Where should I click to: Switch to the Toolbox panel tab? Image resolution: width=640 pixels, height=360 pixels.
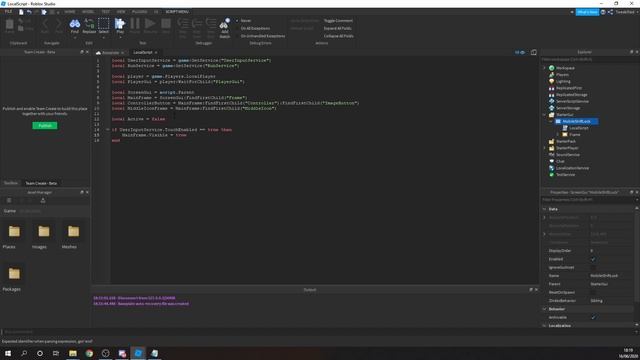pos(11,183)
